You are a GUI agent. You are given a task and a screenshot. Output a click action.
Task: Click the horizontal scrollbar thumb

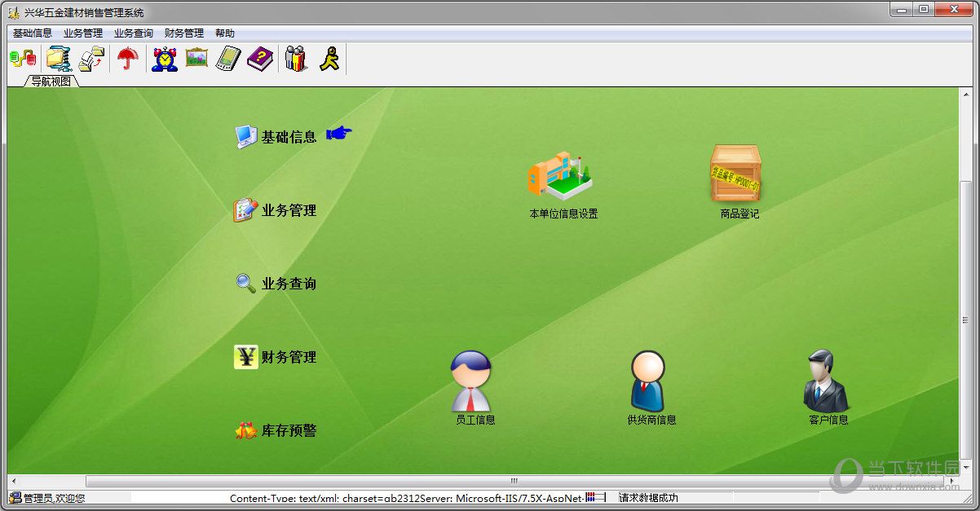[514, 481]
